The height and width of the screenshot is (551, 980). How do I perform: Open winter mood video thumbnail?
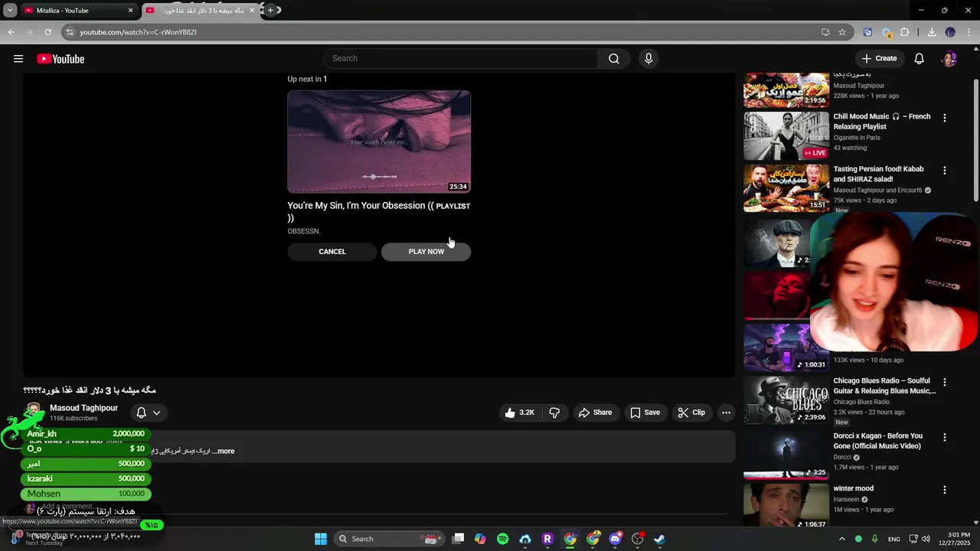click(786, 505)
